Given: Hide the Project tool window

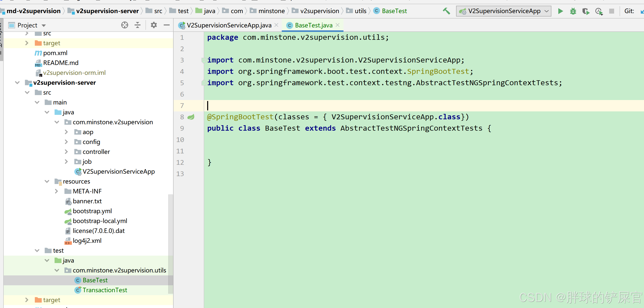Looking at the screenshot, I should coord(166,25).
